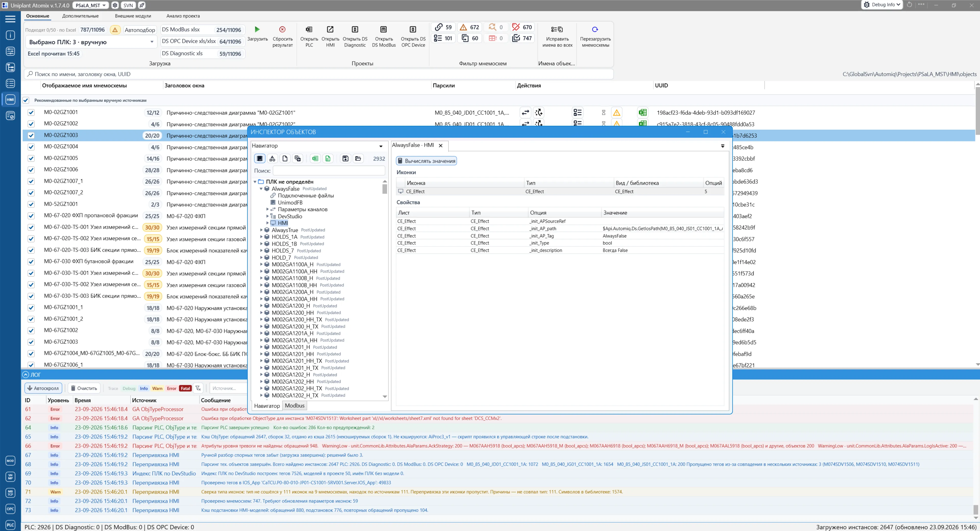
Task: Click the open-folder icon in Navigator toolbar
Action: click(x=358, y=158)
